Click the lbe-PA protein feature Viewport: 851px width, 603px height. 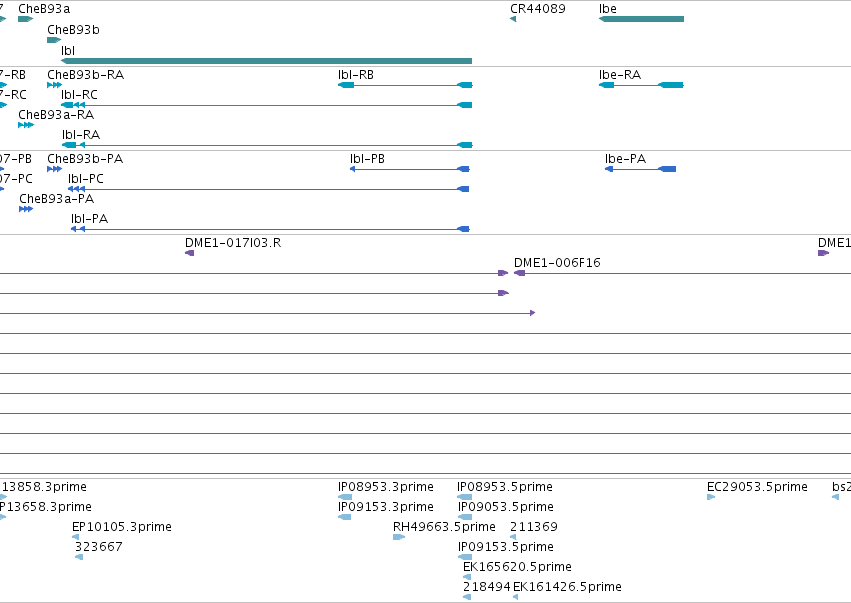tap(640, 169)
